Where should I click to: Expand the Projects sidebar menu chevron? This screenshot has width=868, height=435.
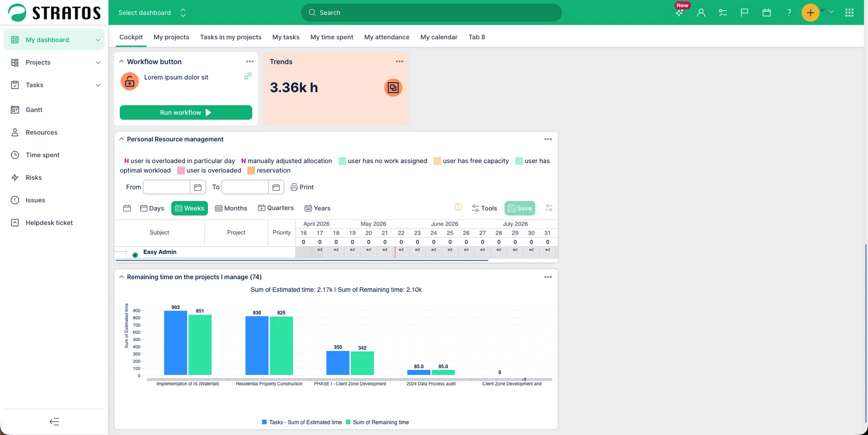[x=98, y=62]
